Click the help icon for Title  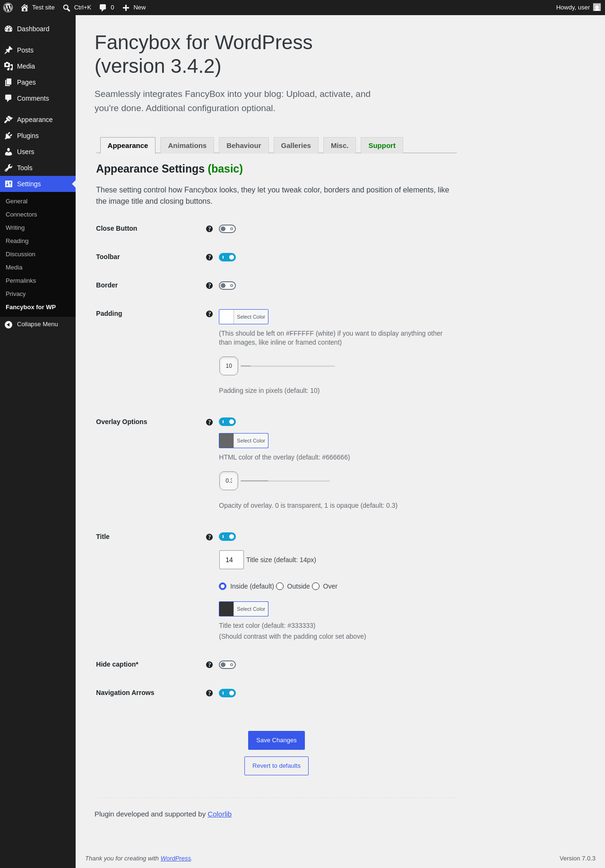point(209,537)
